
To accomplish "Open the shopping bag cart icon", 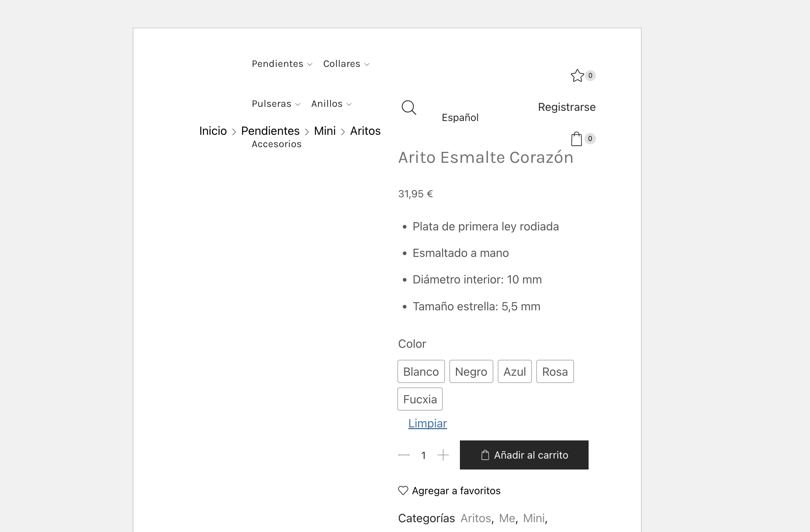I will tap(577, 139).
